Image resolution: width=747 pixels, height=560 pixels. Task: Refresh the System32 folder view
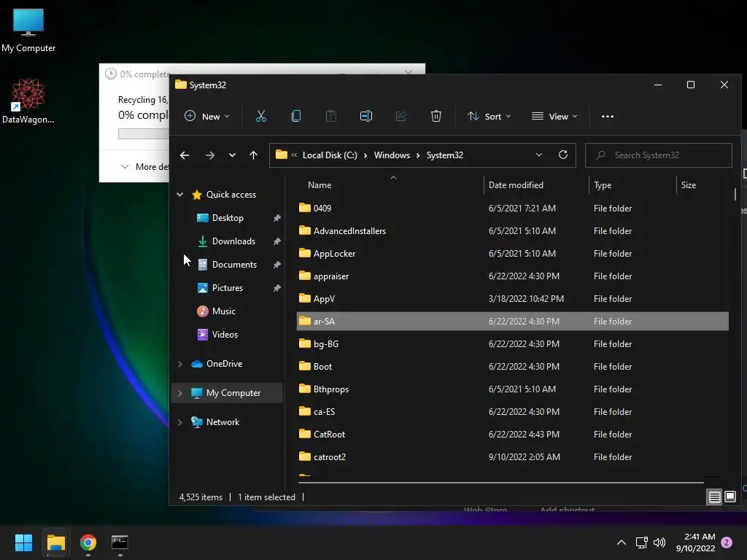click(x=562, y=155)
